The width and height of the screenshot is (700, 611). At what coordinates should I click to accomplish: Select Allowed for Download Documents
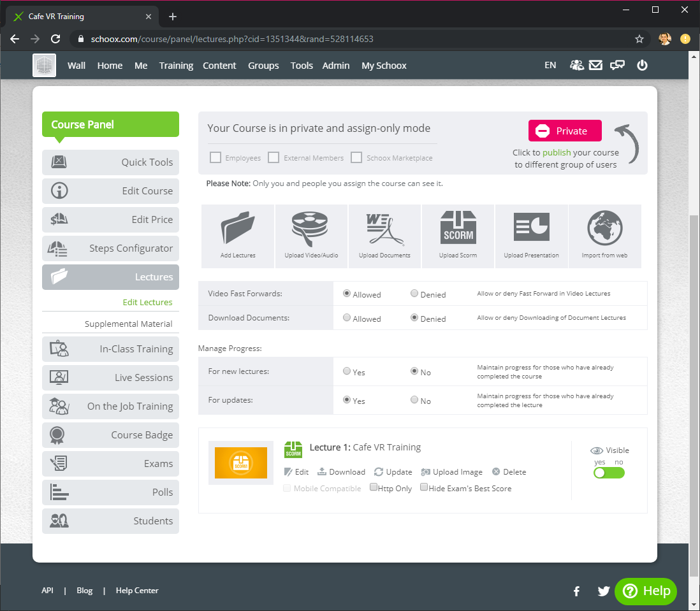tap(346, 317)
